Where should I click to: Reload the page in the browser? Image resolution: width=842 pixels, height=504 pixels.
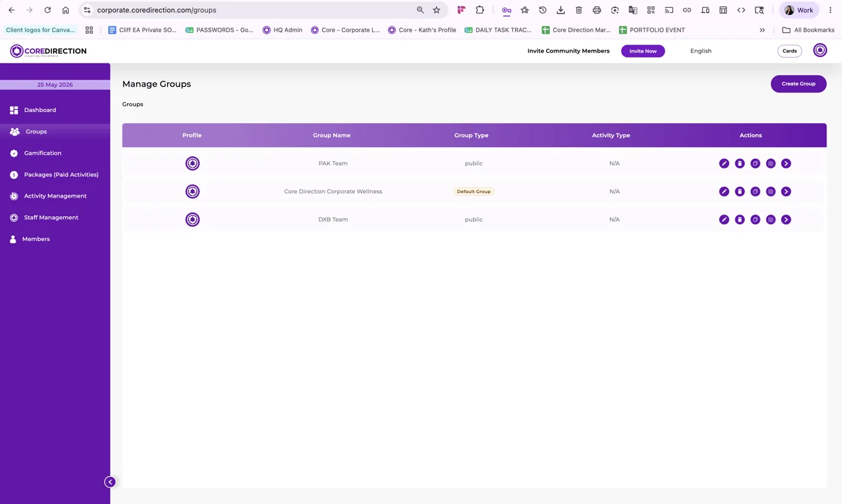tap(47, 10)
